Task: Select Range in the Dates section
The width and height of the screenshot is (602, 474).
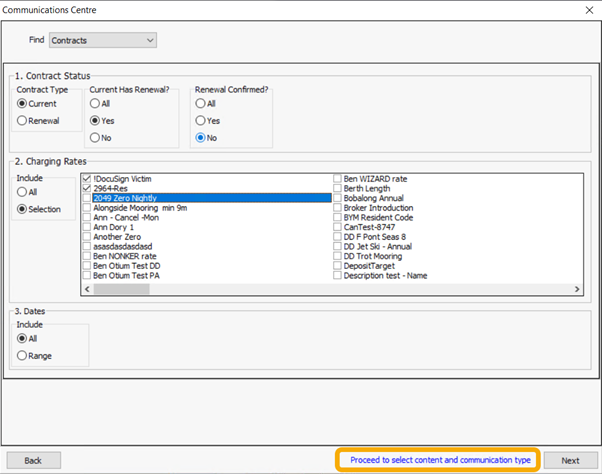Action: coord(22,355)
